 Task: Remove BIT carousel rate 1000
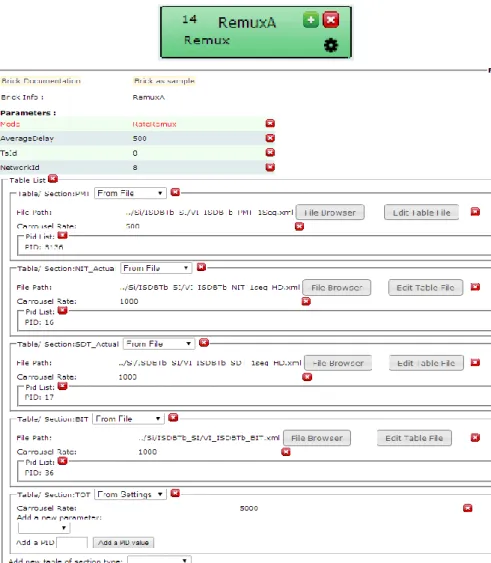[x=286, y=452]
